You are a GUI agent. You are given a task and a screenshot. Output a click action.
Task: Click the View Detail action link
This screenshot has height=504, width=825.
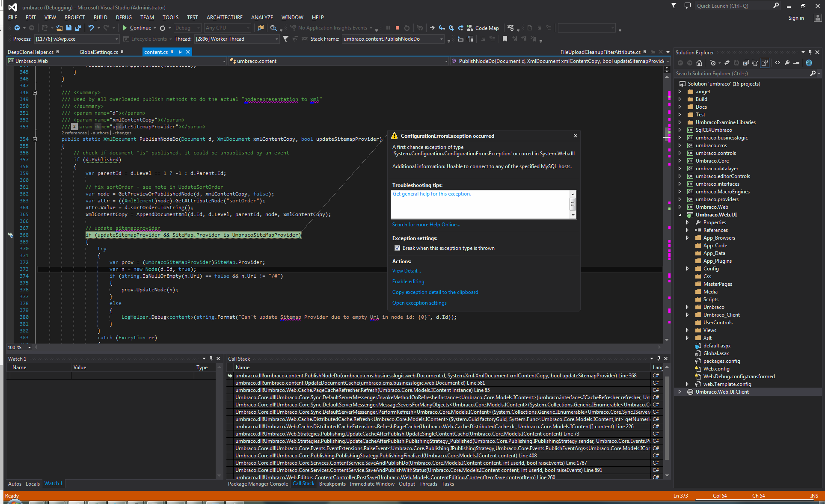[x=407, y=271]
